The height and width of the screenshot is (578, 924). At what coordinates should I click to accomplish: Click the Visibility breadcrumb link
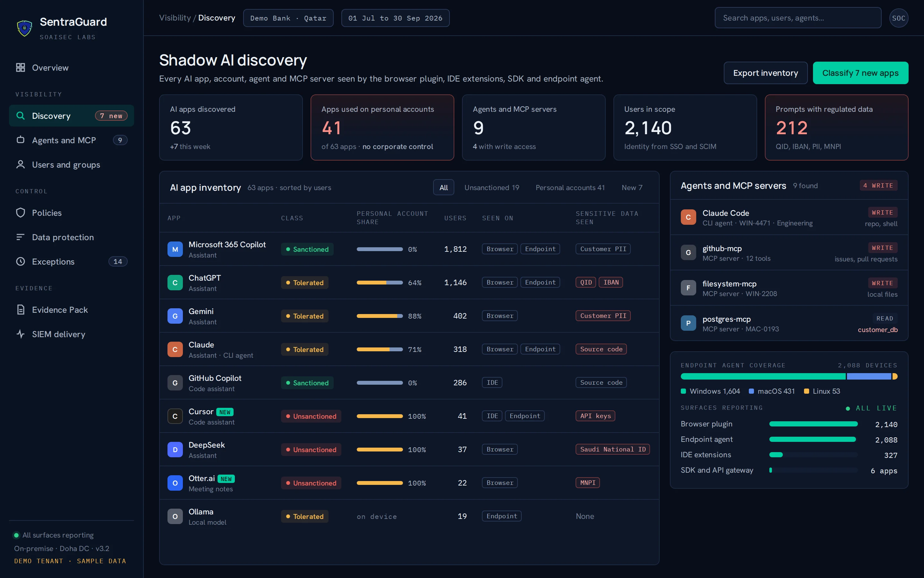(x=175, y=18)
